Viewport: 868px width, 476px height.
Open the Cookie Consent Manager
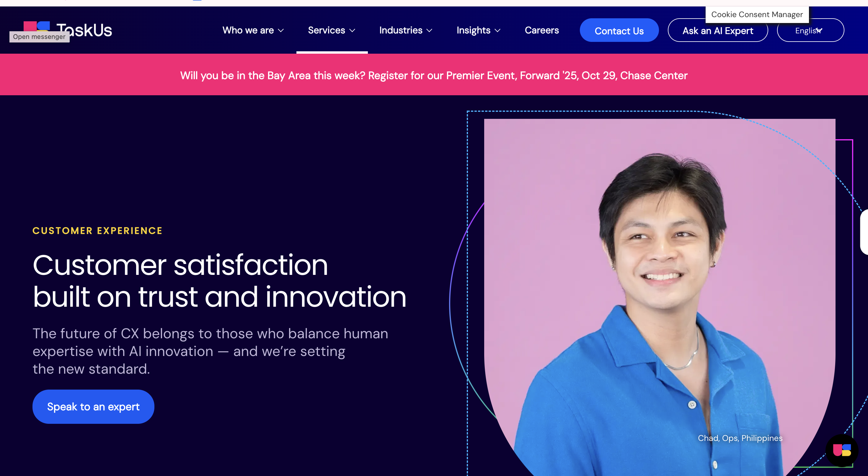pos(757,14)
